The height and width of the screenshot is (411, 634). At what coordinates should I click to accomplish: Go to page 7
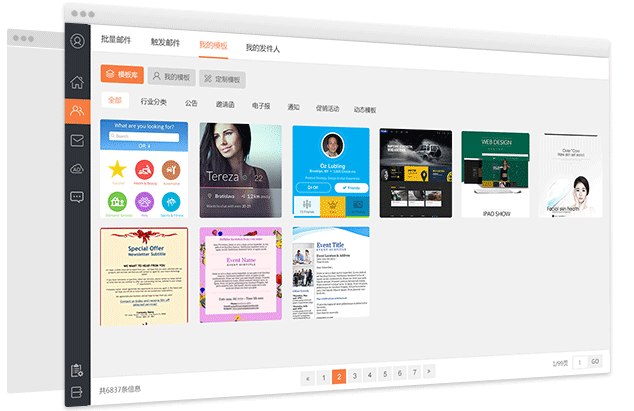click(x=414, y=372)
